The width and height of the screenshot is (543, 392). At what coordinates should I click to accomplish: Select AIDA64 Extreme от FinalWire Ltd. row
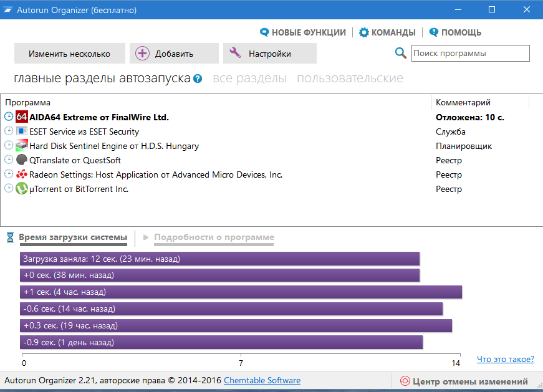click(x=272, y=117)
